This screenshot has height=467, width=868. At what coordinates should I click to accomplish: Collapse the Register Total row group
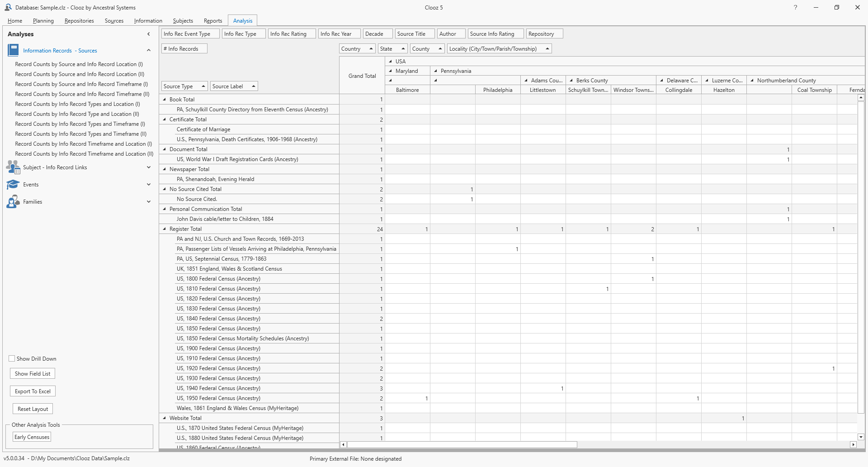pyautogui.click(x=165, y=229)
